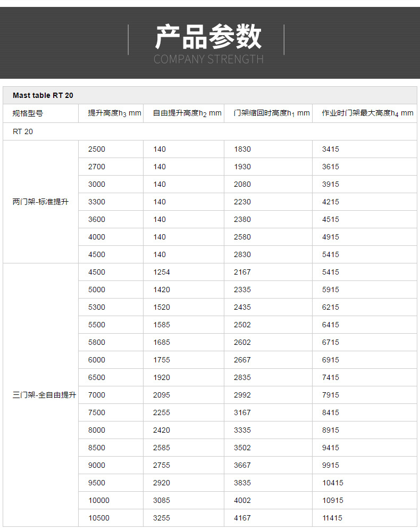This screenshot has height=529, width=420.
Task: Select the Mast table RT 20 title row
Action: coord(43,95)
